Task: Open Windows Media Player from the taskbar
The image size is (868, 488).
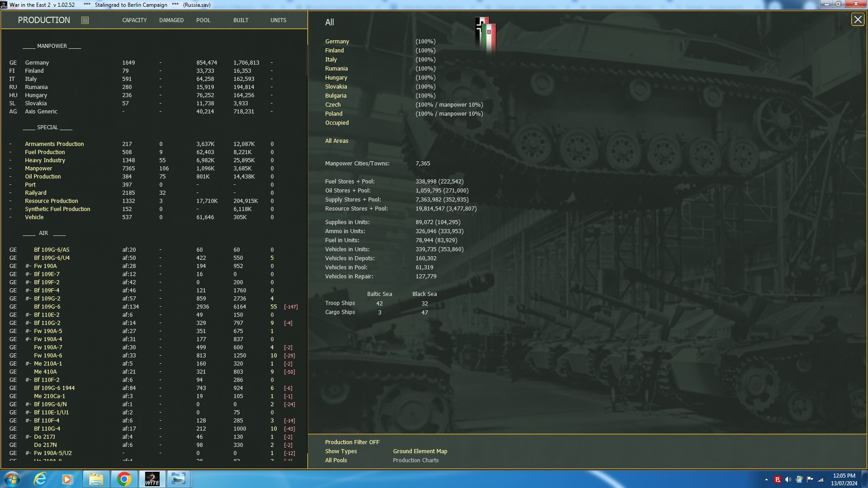Action: coord(68,479)
